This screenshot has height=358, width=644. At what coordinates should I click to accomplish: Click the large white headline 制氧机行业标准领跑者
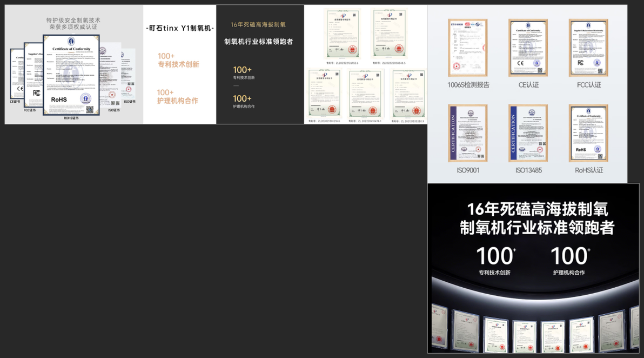pos(537,228)
